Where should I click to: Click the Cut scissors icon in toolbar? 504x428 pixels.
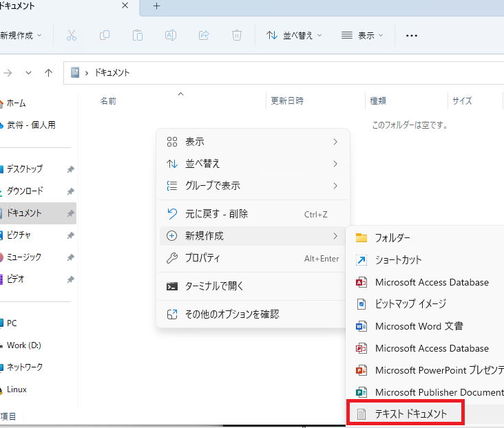[x=72, y=35]
